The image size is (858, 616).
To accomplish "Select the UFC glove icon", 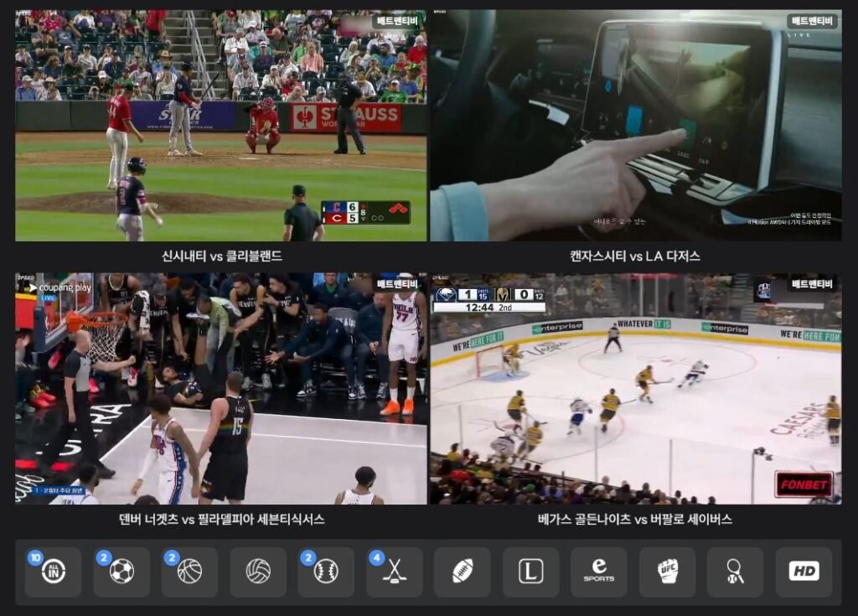I will [667, 572].
